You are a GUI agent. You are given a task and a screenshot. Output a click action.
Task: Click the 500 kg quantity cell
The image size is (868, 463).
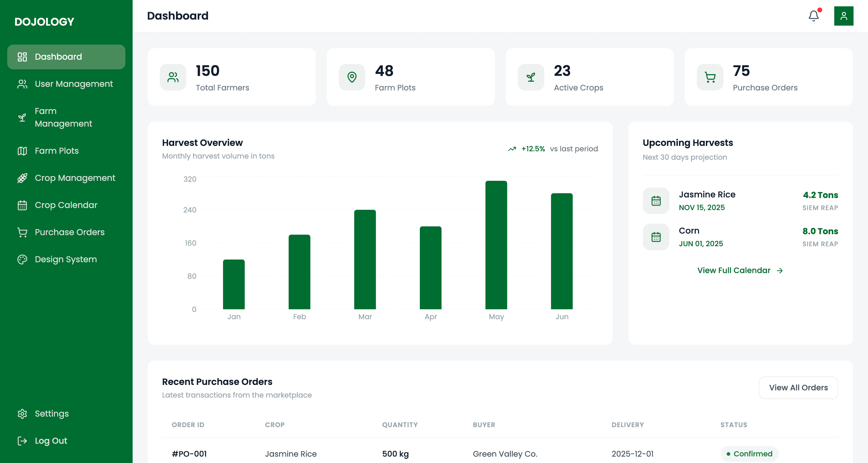395,454
